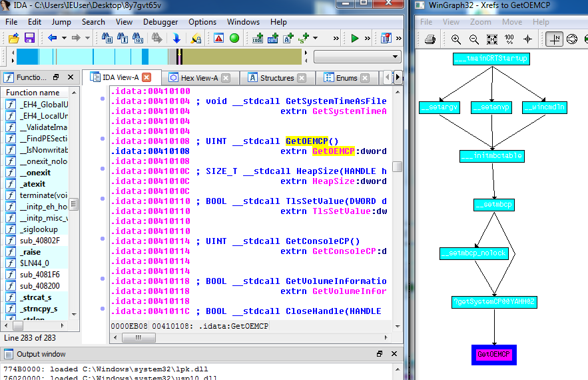The image size is (588, 380).
Task: Click WinGraph32 100% zoom icon
Action: (509, 39)
